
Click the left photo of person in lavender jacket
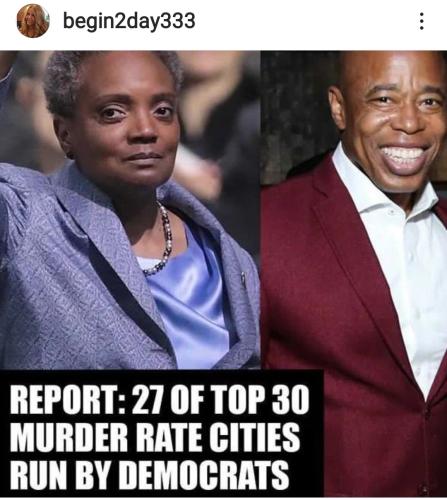[130, 210]
